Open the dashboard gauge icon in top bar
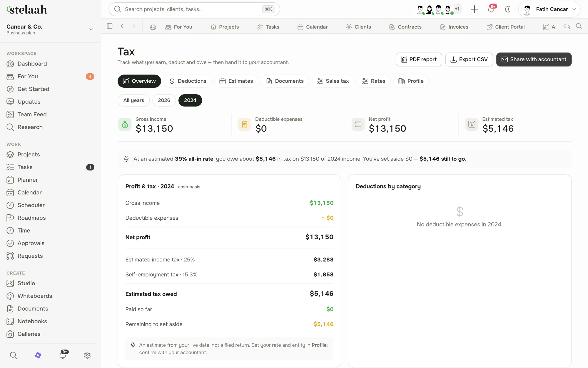Viewport: 588px width, 368px height. click(x=153, y=27)
